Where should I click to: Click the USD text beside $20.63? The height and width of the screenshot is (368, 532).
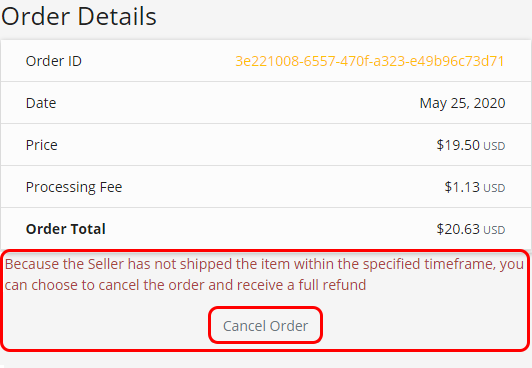point(494,230)
